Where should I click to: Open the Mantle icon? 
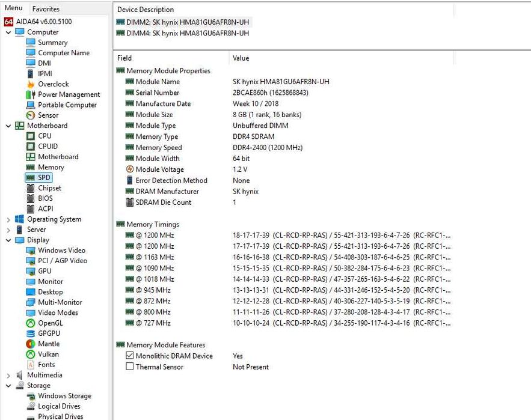coord(31,344)
